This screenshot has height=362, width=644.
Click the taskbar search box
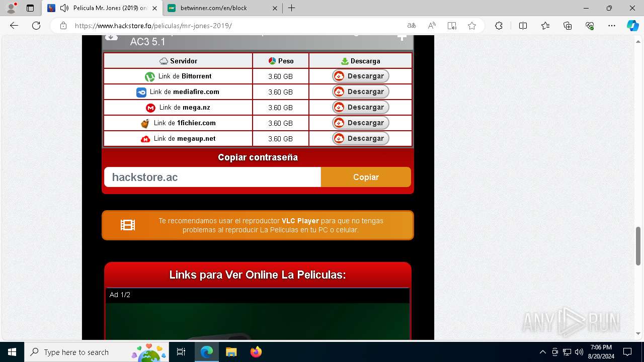pos(97,352)
